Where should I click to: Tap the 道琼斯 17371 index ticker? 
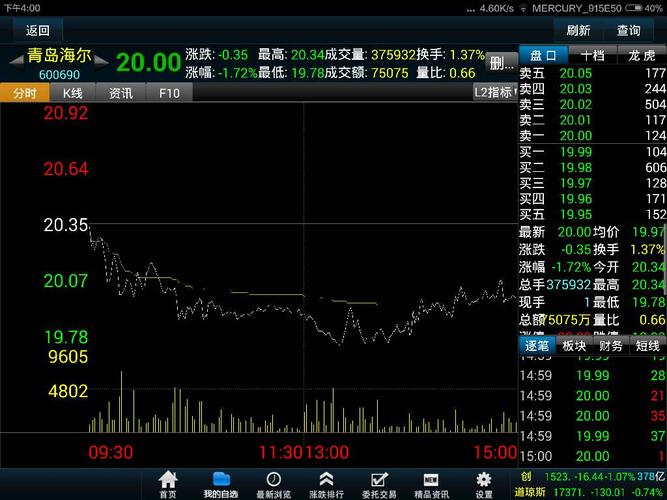coord(591,492)
